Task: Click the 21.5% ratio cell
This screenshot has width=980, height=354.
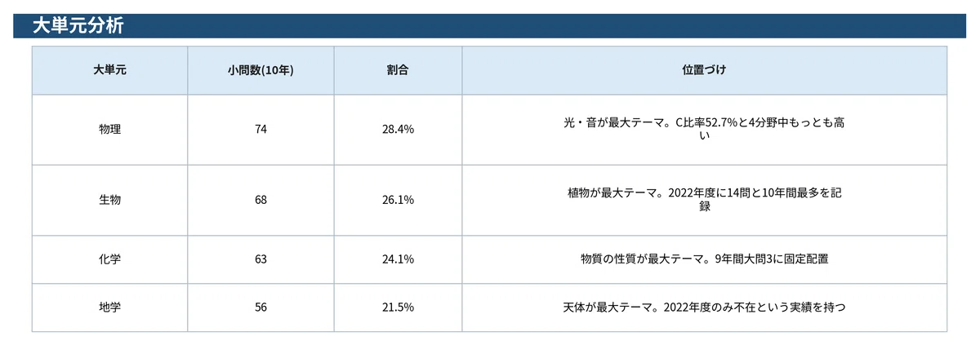Action: [x=398, y=308]
